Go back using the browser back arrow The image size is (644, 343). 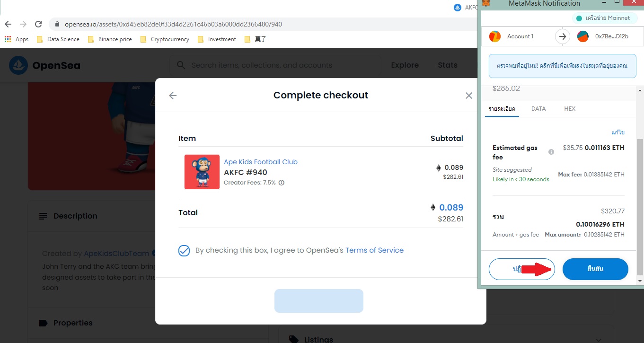click(8, 24)
